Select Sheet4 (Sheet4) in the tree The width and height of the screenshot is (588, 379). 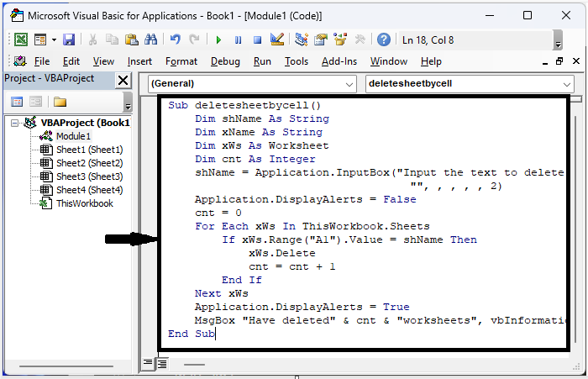point(90,190)
